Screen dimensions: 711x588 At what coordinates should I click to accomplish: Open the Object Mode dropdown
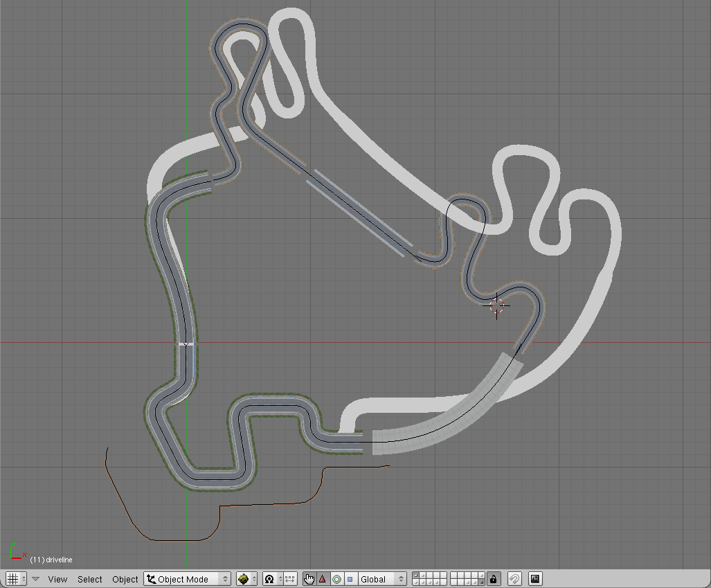coord(187,579)
